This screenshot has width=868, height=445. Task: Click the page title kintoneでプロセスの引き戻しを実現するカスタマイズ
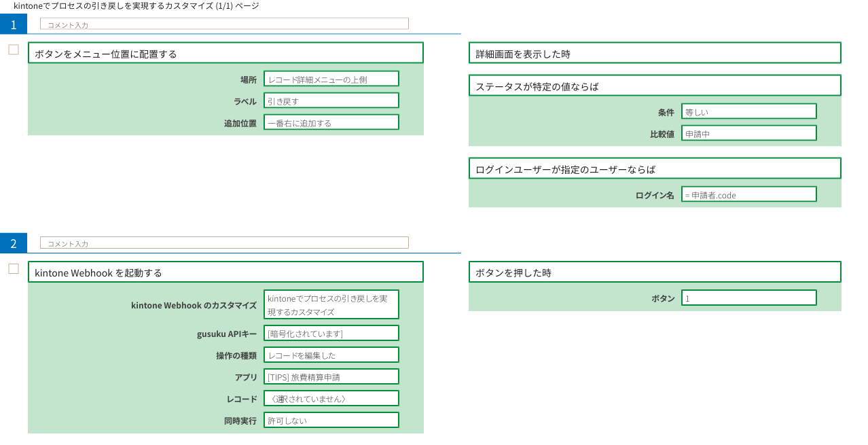136,5
